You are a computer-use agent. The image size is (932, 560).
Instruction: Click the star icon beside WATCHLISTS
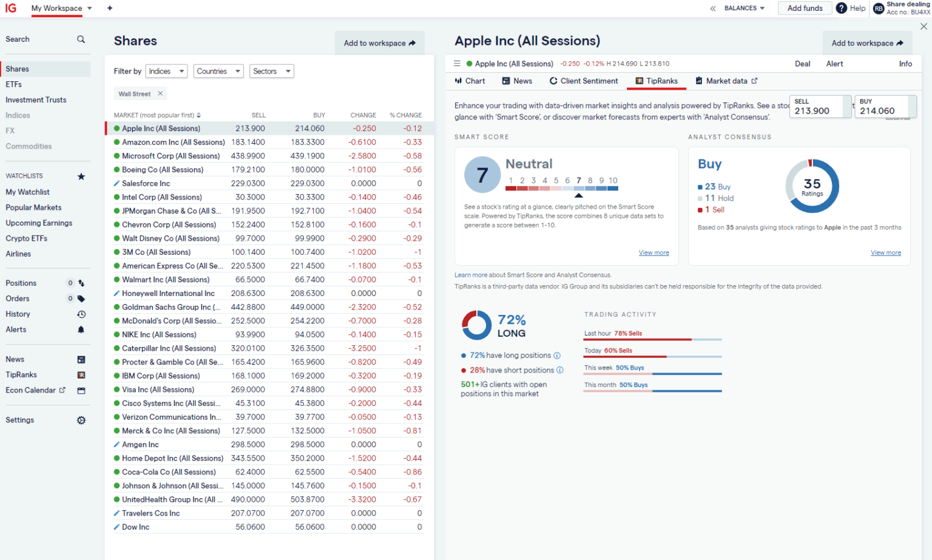[x=81, y=176]
